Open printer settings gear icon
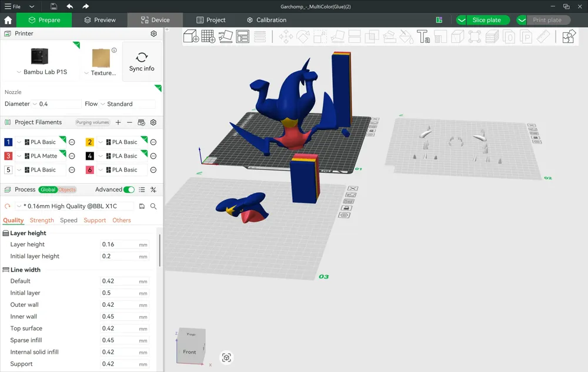This screenshot has height=372, width=588. 153,33
